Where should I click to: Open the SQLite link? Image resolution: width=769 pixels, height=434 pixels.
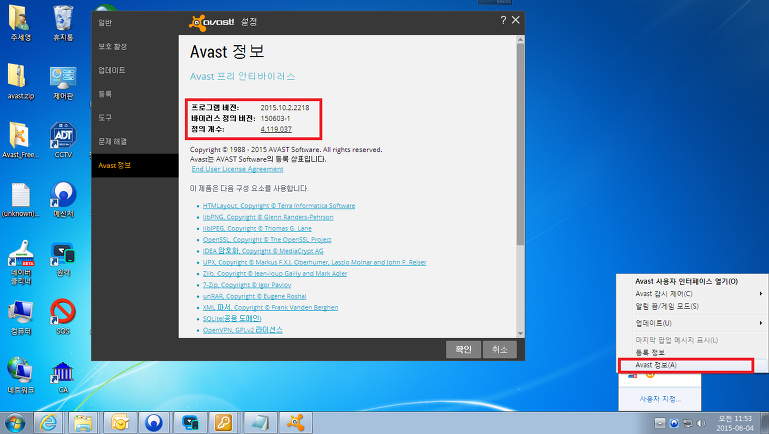(x=232, y=319)
